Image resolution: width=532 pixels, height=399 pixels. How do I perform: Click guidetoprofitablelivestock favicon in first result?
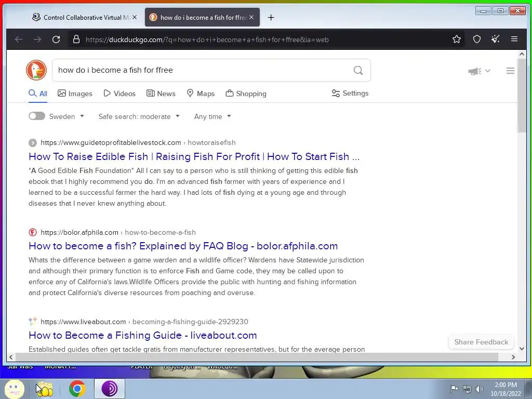[x=33, y=142]
